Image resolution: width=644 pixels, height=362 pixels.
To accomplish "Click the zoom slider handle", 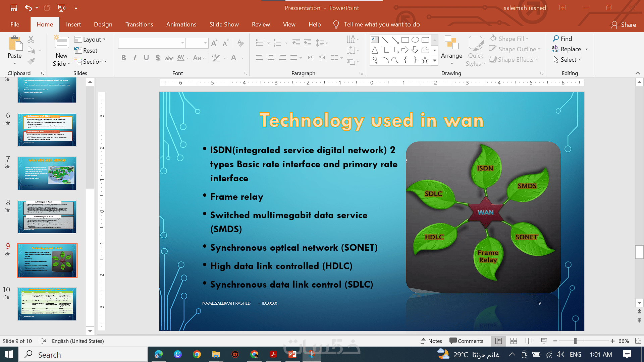I will [575, 341].
